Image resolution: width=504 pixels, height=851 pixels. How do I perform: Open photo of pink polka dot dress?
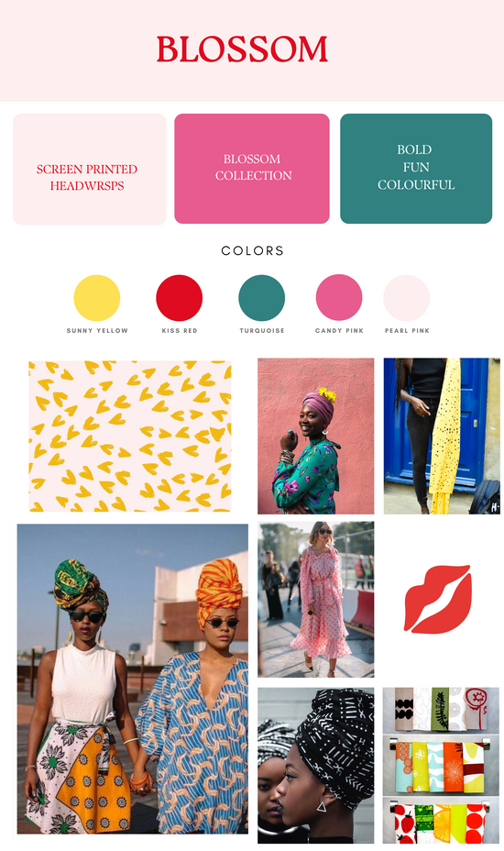point(316,600)
